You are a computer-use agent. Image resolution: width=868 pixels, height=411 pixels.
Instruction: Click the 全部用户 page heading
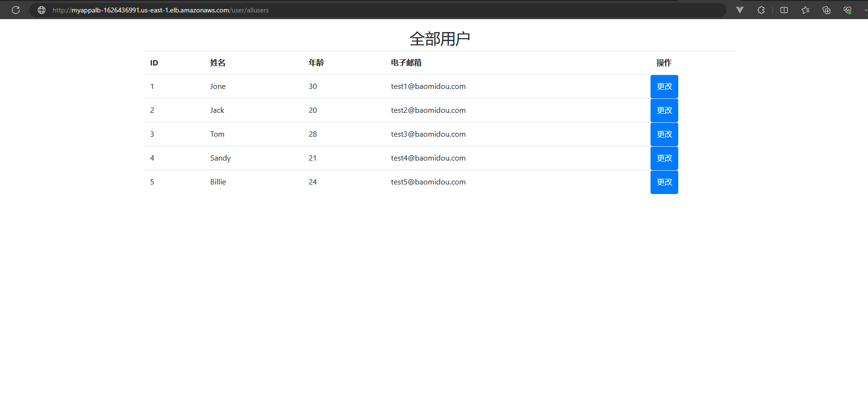pos(440,39)
